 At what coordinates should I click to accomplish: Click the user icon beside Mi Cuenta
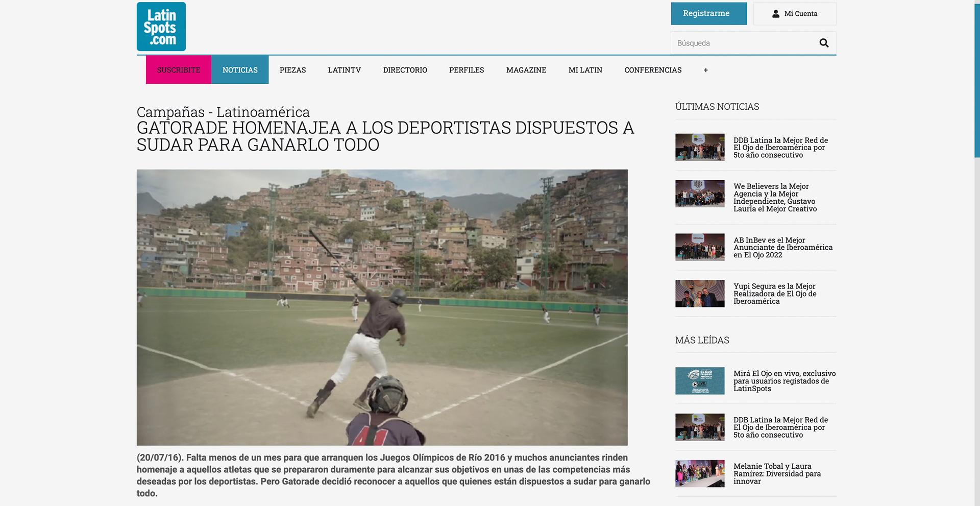[776, 14]
